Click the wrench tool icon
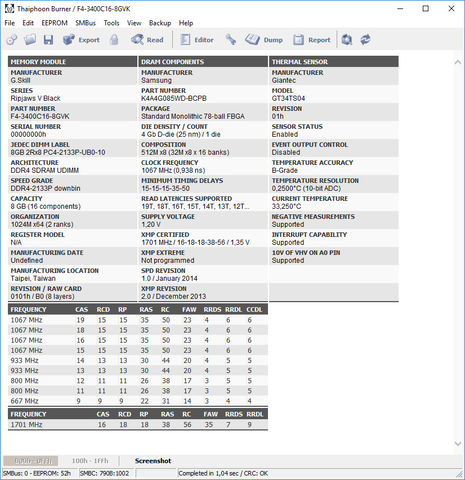The width and height of the screenshot is (465, 480). pos(230,40)
